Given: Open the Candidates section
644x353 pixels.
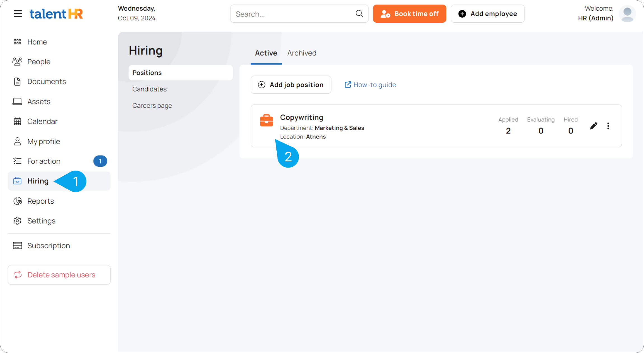Looking at the screenshot, I should [x=149, y=89].
